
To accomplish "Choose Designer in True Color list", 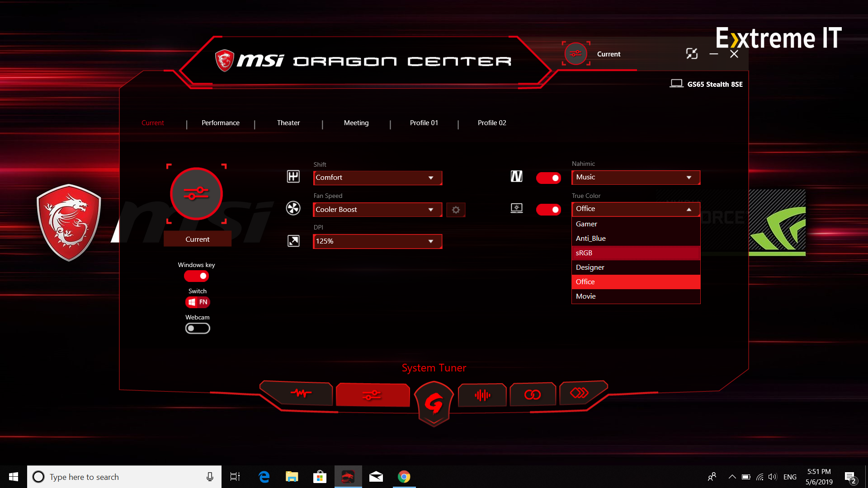I will click(636, 267).
